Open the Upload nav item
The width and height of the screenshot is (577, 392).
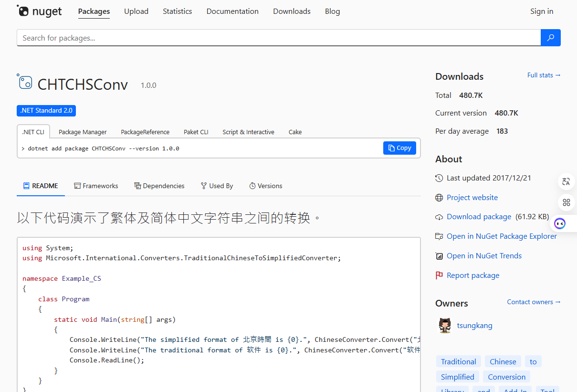click(136, 11)
